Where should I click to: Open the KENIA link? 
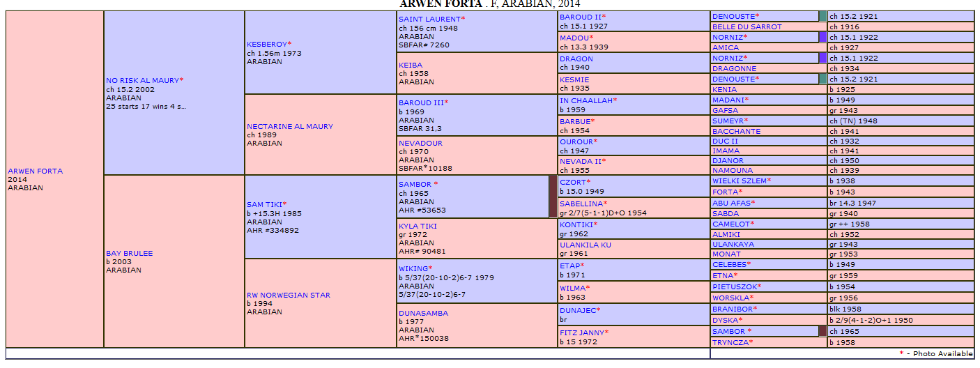tap(724, 90)
